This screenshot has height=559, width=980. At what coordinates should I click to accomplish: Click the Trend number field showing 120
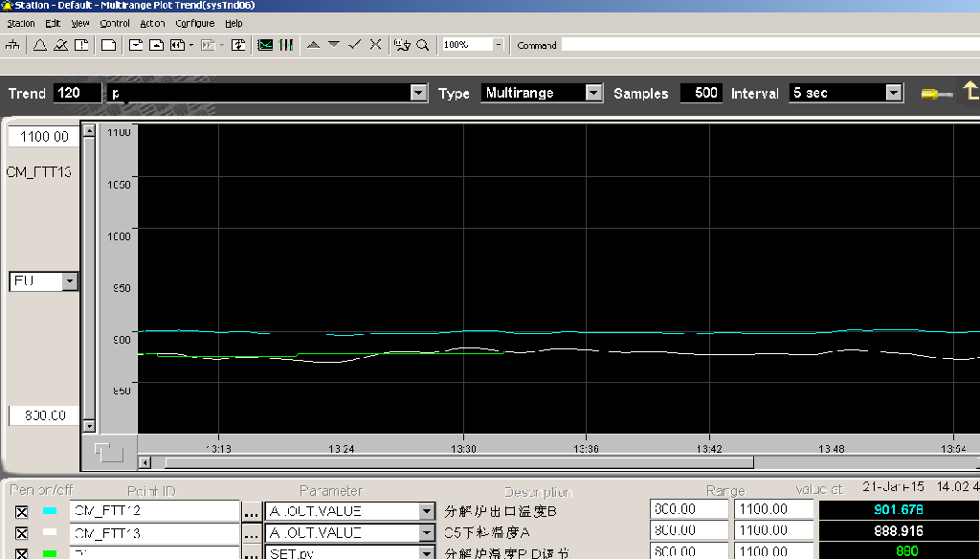78,93
